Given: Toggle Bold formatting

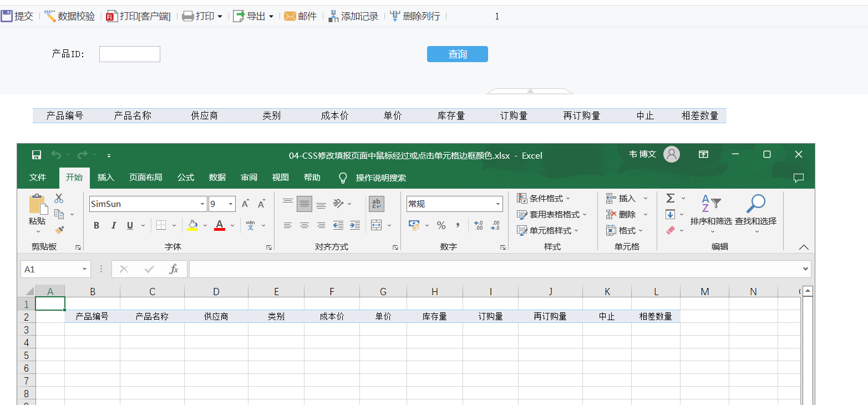Looking at the screenshot, I should tap(97, 225).
